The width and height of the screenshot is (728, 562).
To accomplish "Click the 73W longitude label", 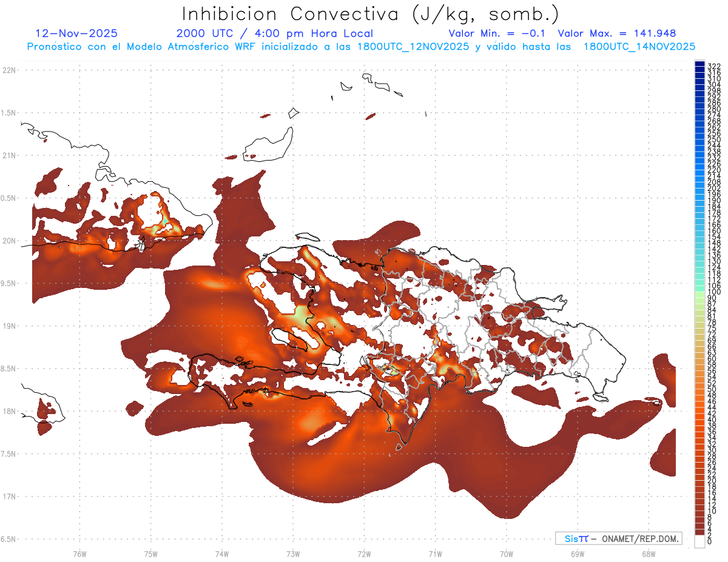I will [x=293, y=554].
